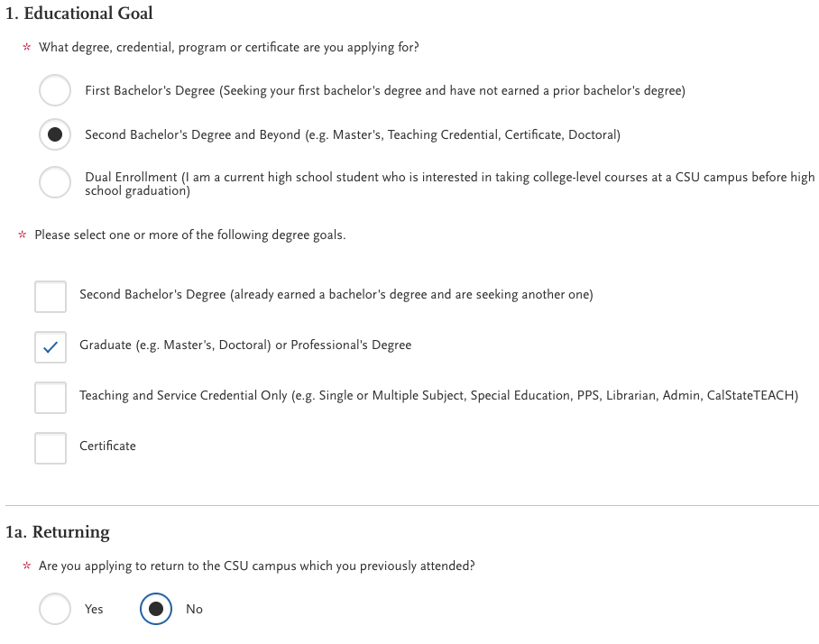The height and width of the screenshot is (644, 819).
Task: Select Second Bachelor's Degree and Beyond radio button
Action: 55,134
